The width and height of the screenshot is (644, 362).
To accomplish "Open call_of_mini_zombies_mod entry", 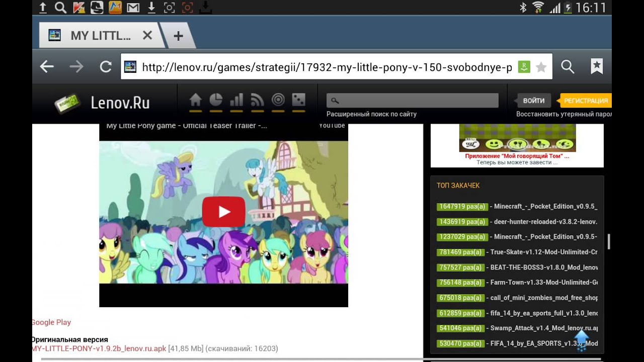I will pyautogui.click(x=517, y=298).
